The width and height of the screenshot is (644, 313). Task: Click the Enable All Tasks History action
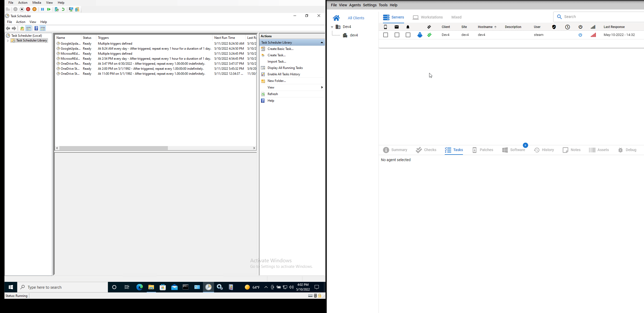[284, 74]
